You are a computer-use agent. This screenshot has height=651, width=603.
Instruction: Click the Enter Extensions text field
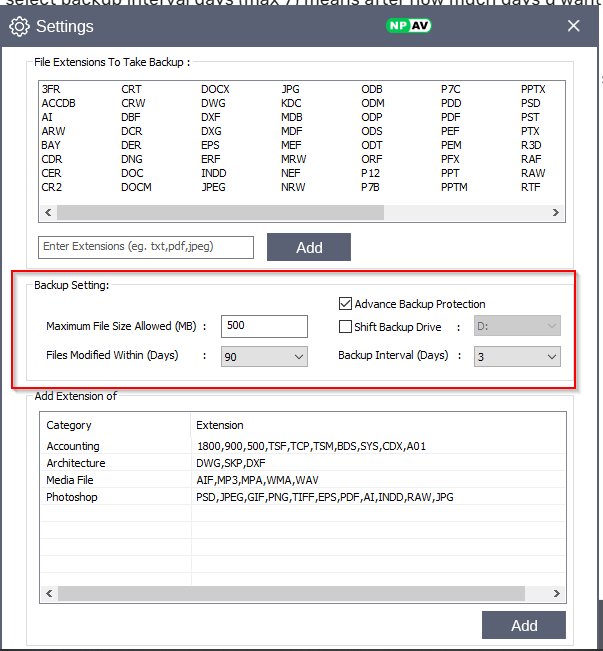pos(146,247)
